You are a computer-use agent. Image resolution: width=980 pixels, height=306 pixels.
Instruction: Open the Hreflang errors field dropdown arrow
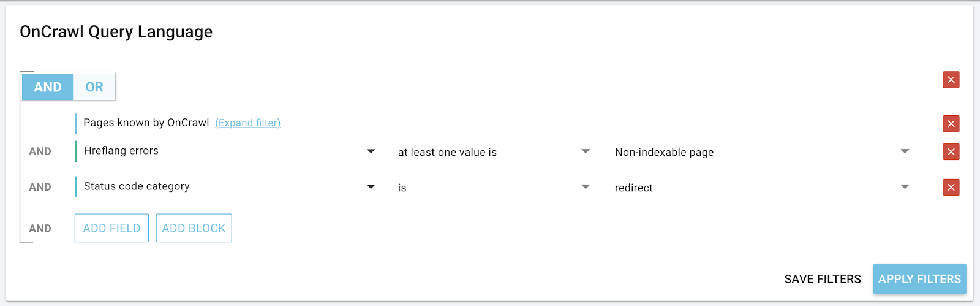click(x=371, y=151)
